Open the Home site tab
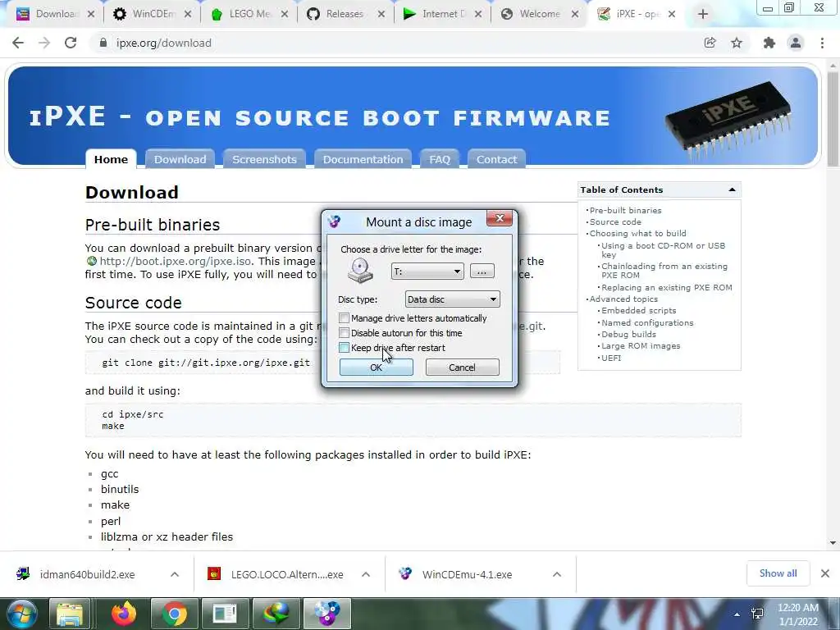The width and height of the screenshot is (840, 630). tap(111, 159)
